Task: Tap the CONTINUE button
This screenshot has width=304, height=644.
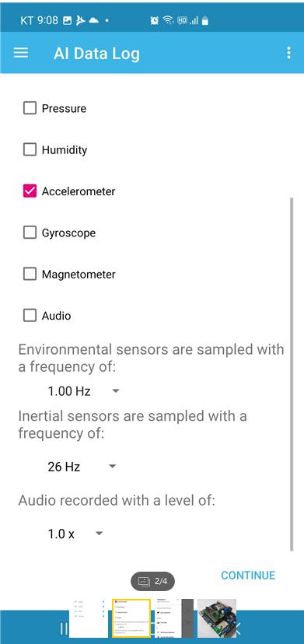Action: click(x=248, y=575)
